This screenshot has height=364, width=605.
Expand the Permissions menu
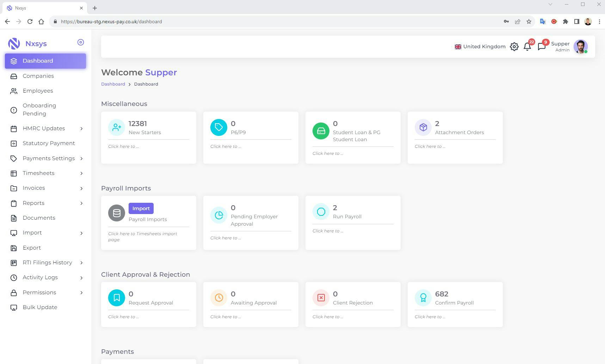point(81,293)
